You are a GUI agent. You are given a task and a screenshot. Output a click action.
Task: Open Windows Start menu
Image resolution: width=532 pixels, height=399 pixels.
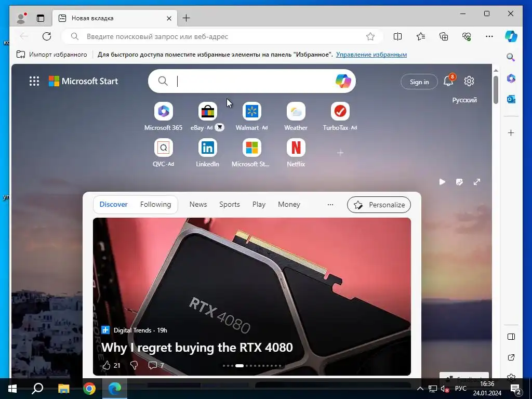pyautogui.click(x=12, y=389)
